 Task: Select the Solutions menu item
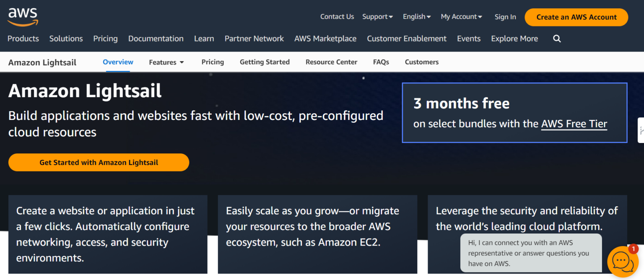[66, 39]
